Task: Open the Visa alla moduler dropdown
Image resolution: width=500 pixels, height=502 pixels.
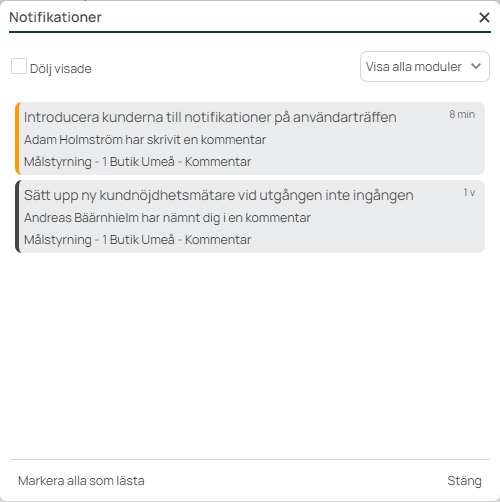Action: click(x=425, y=66)
